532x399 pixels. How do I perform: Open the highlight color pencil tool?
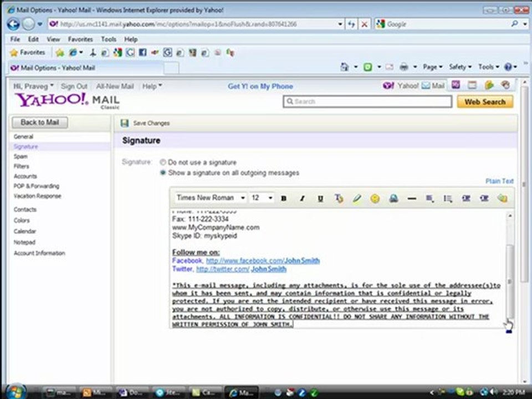356,198
